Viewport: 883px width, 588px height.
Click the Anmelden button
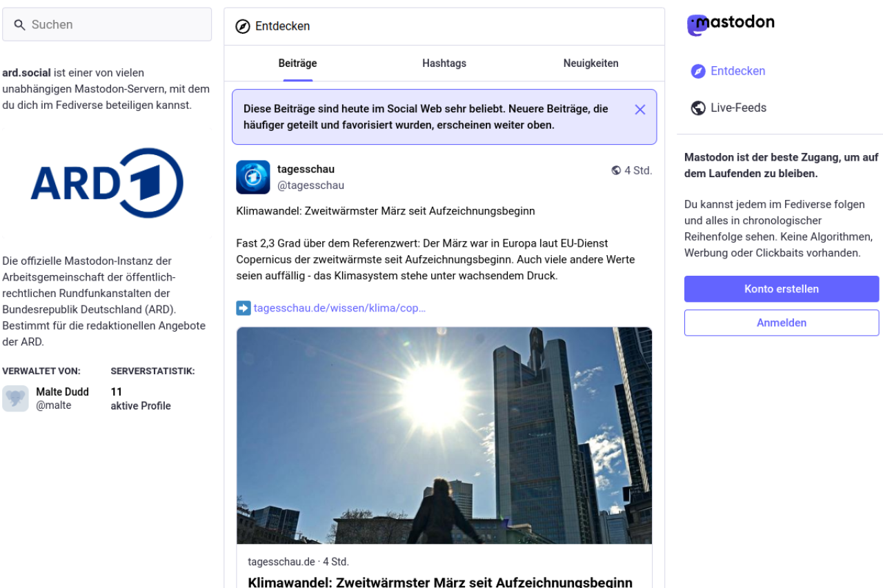(781, 323)
